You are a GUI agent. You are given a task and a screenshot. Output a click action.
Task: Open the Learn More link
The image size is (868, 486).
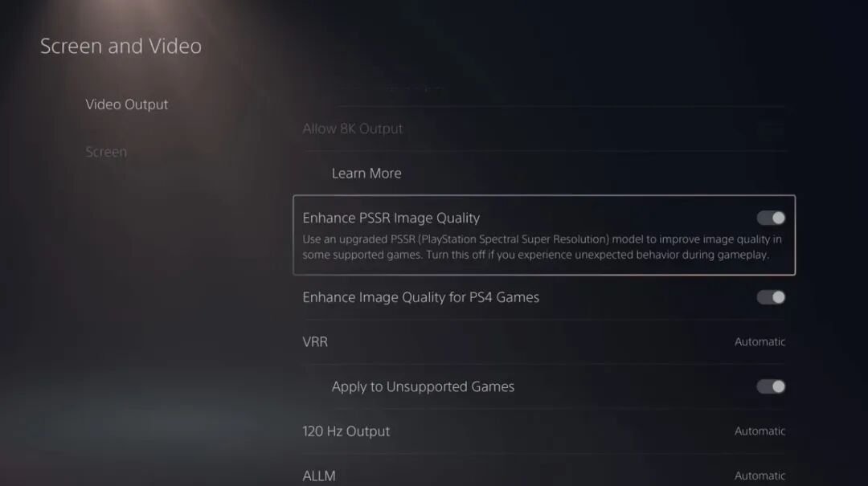coord(366,174)
